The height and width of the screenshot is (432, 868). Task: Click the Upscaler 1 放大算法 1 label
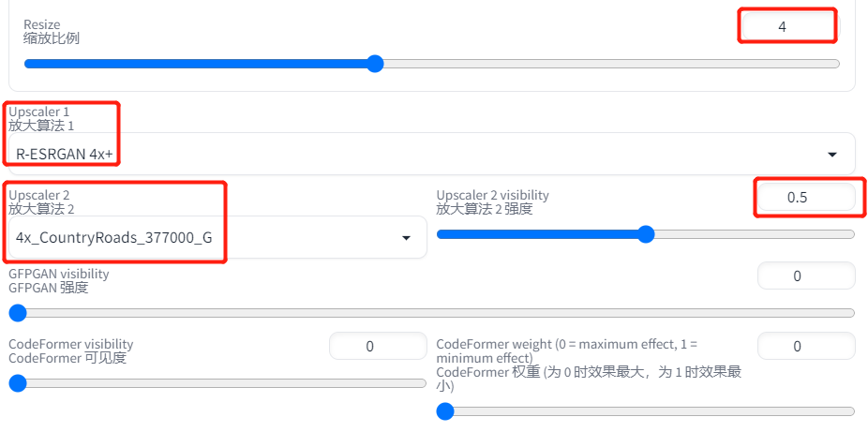click(x=41, y=118)
